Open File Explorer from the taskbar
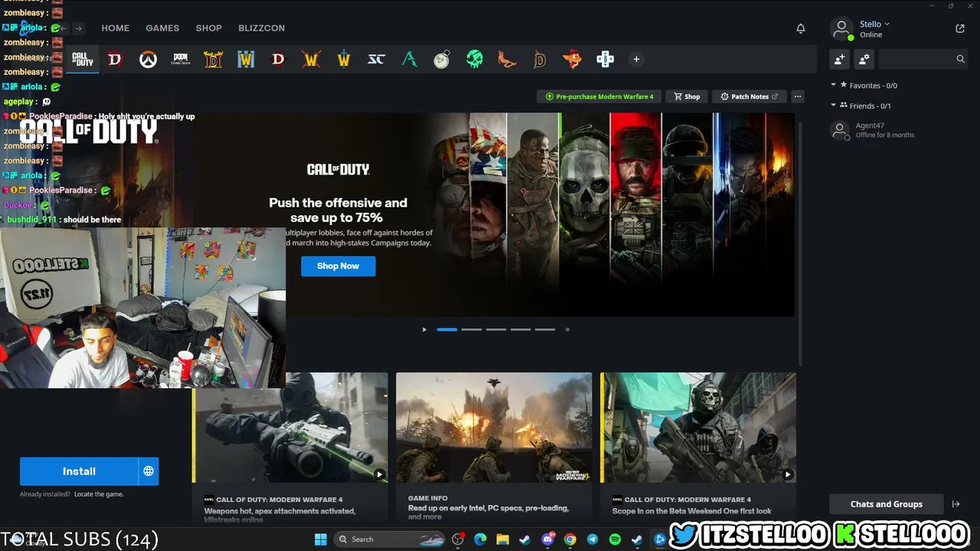 [x=502, y=540]
